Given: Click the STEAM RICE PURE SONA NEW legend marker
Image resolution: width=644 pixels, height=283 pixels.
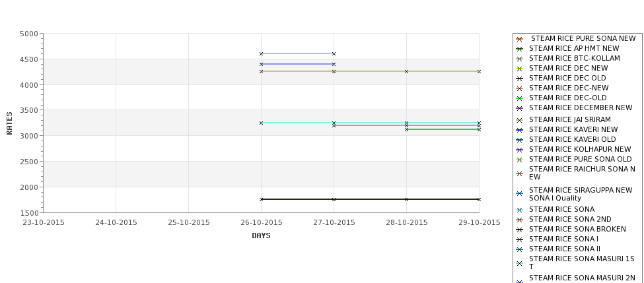Looking at the screenshot, I should (519, 39).
